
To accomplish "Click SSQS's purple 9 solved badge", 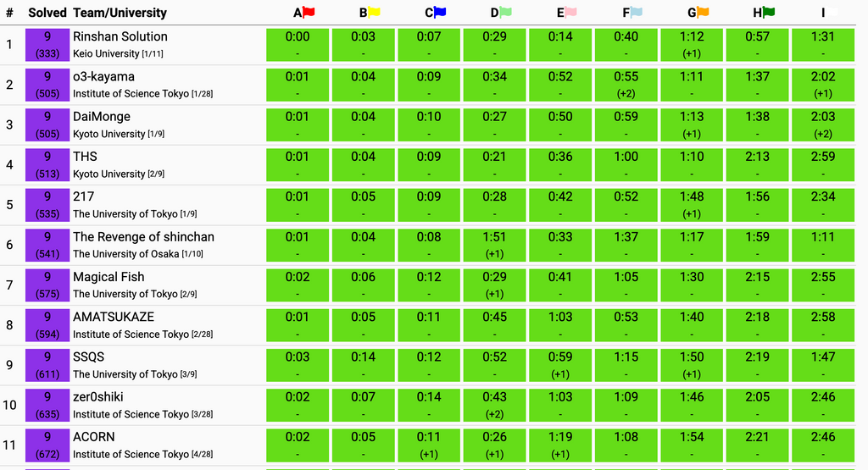I will [47, 365].
